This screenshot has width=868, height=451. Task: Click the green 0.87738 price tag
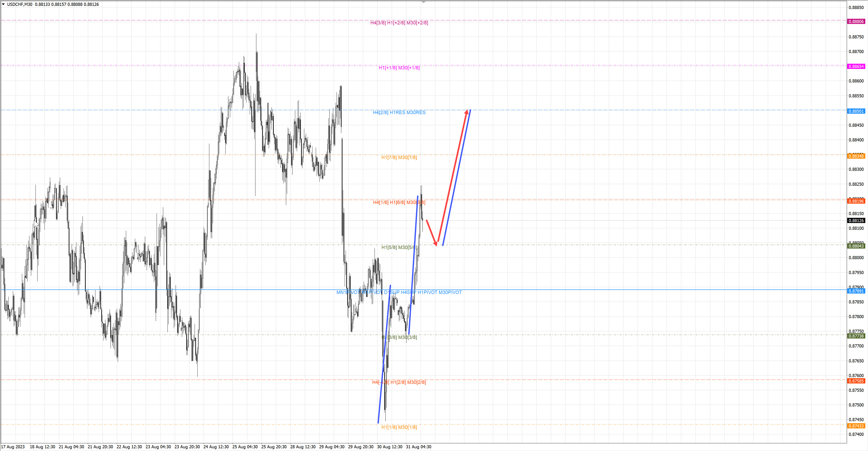[856, 336]
